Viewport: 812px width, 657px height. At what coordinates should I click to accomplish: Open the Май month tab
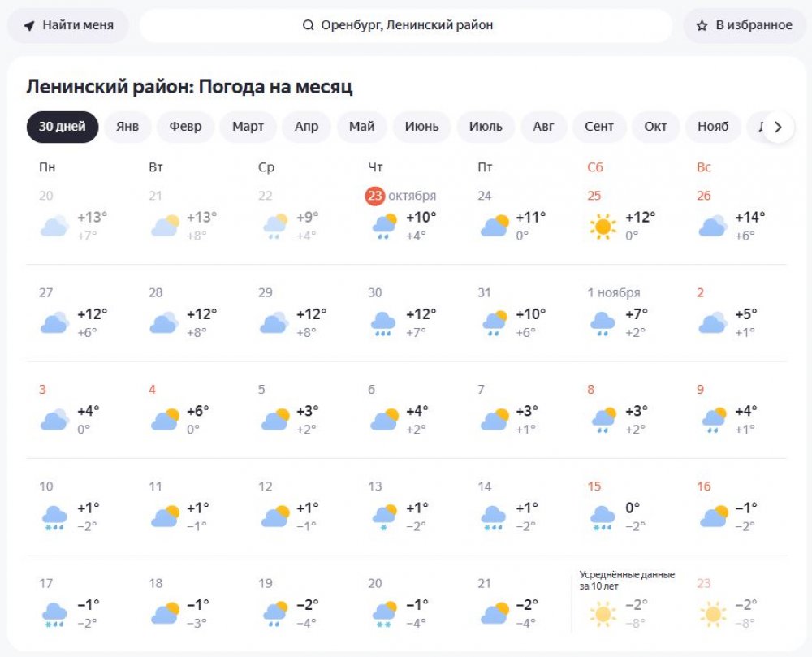tap(362, 127)
